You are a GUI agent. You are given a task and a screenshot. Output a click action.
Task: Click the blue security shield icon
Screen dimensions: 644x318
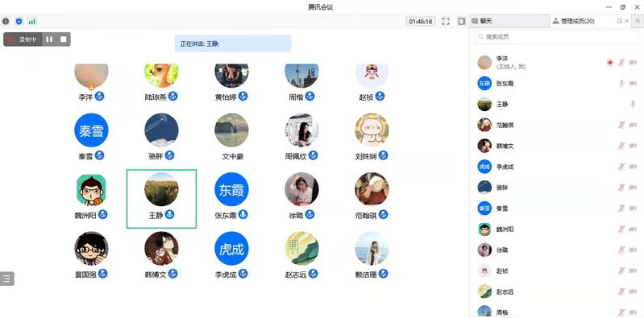19,21
